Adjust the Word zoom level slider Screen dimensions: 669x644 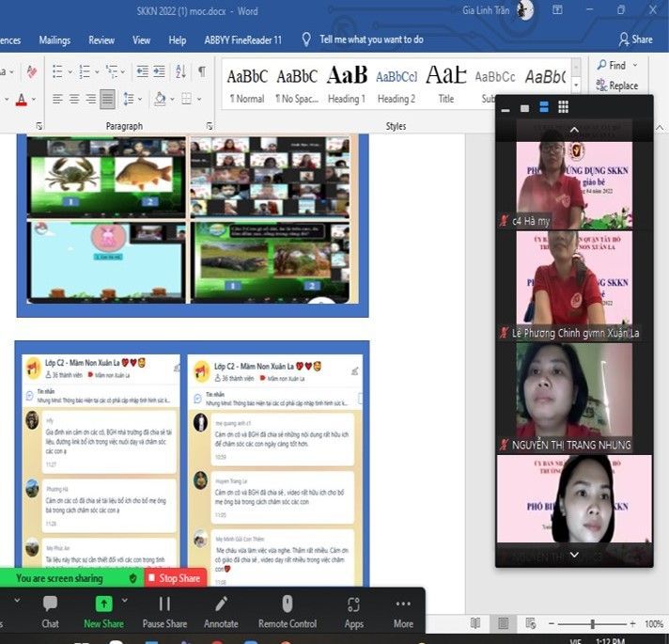(592, 624)
